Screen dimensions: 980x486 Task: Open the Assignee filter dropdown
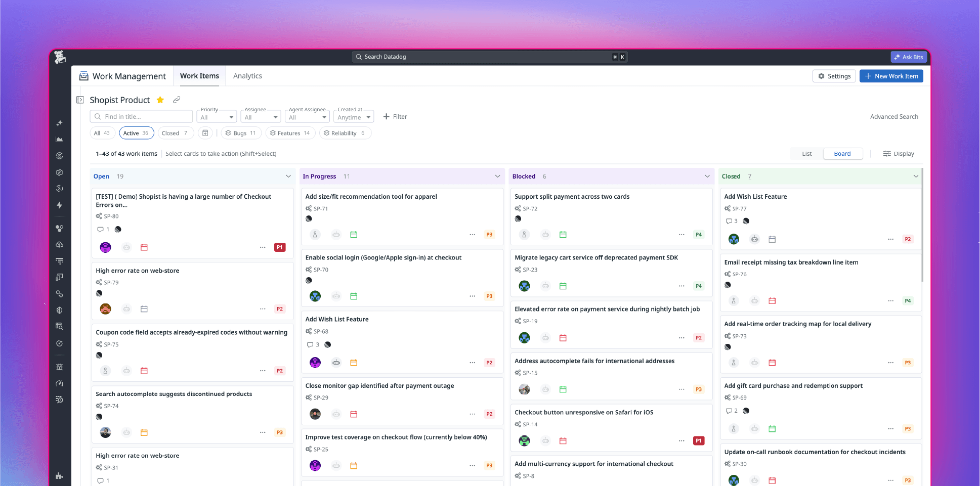(261, 117)
